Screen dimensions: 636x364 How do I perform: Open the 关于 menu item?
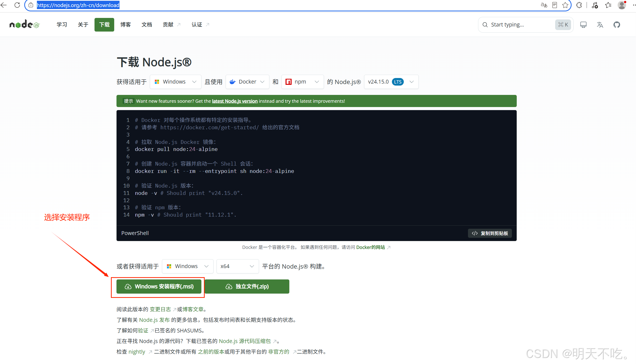(x=83, y=24)
